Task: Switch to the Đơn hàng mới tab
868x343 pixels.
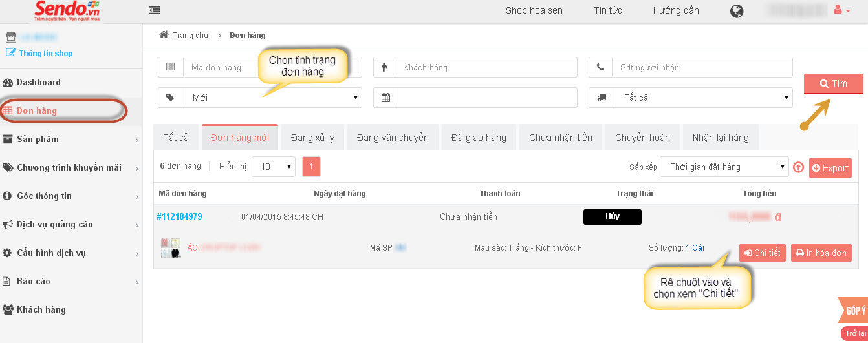Action: (x=240, y=138)
